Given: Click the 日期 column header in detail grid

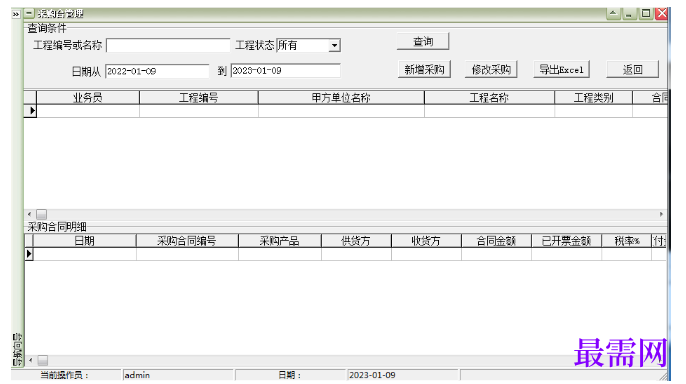Looking at the screenshot, I should [x=84, y=241].
